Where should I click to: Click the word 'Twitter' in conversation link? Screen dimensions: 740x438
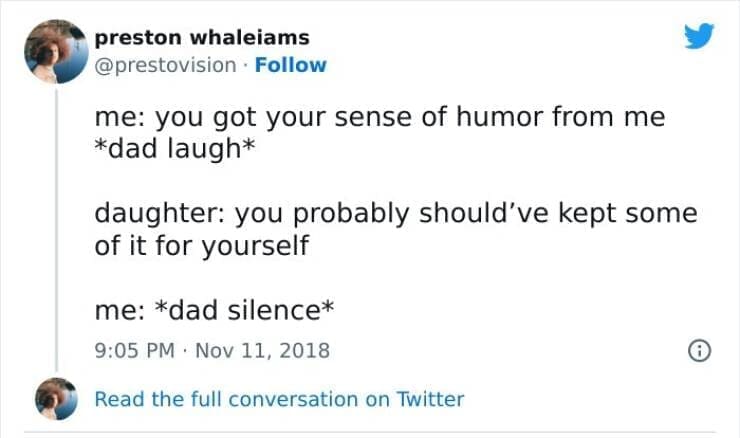pos(430,399)
